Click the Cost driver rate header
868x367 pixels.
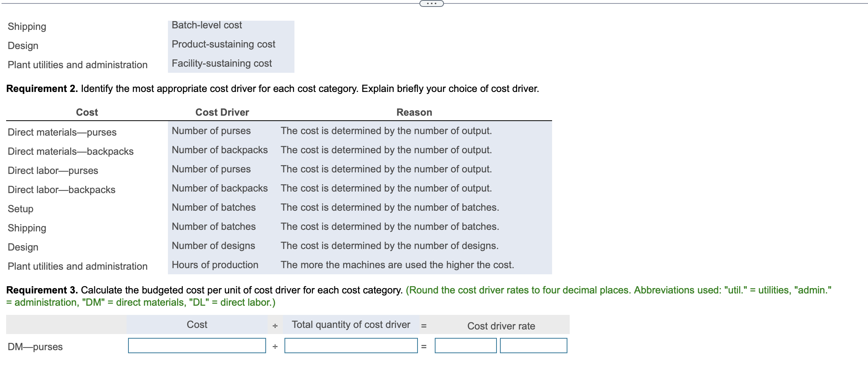501,326
